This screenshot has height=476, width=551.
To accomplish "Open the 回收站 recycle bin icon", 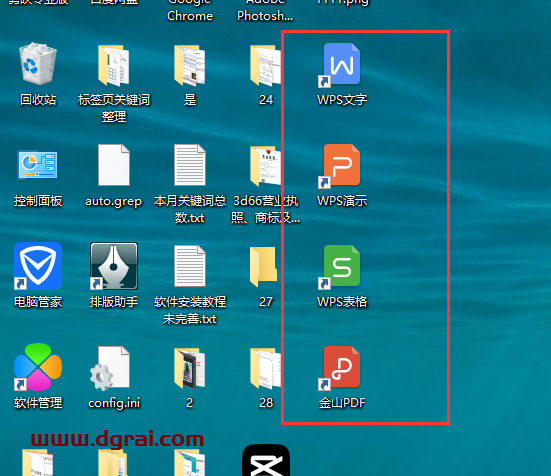I will 38,64.
